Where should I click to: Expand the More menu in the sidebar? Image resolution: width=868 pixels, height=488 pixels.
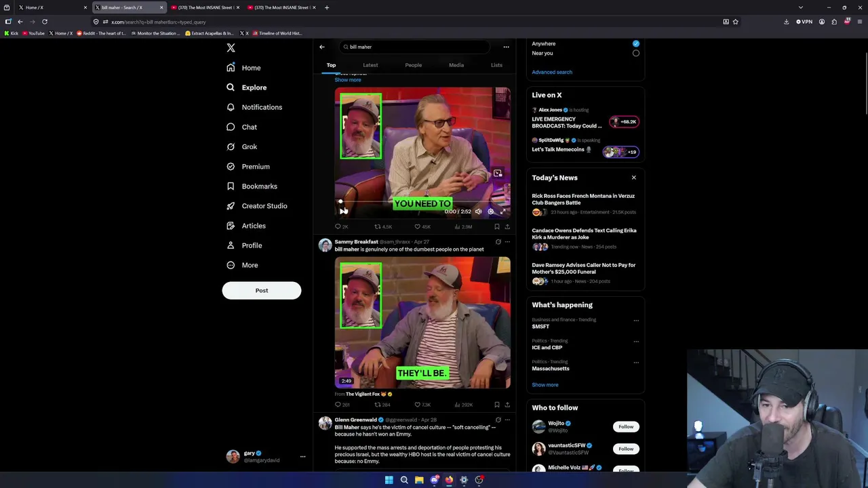(x=242, y=265)
